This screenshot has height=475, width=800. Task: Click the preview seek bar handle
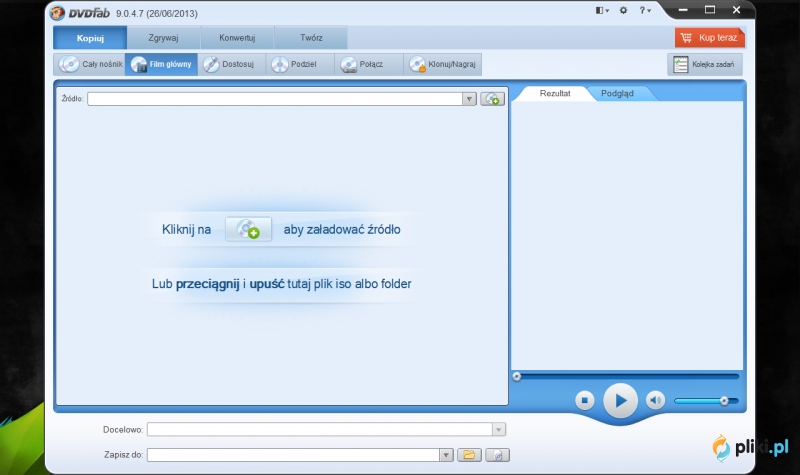point(517,377)
